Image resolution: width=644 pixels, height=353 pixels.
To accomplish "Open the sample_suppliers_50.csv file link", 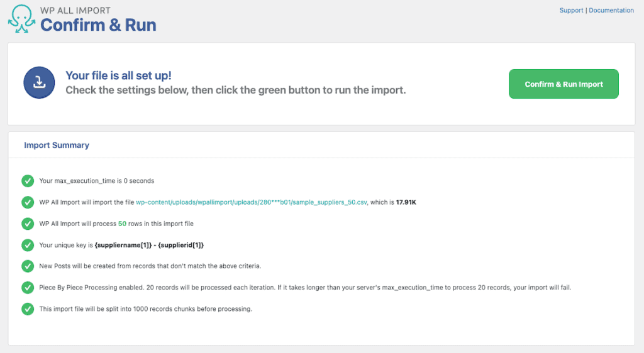I will [251, 202].
